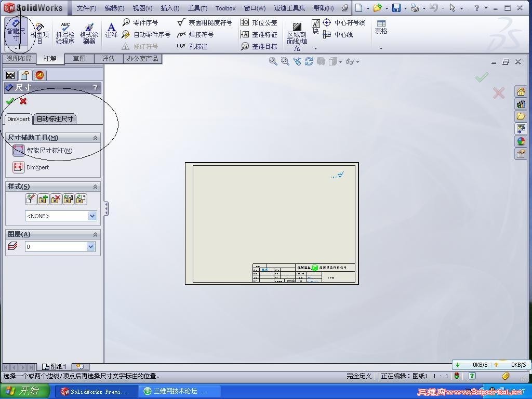
Task: Select the 自动标注尺寸 tab
Action: [55, 119]
